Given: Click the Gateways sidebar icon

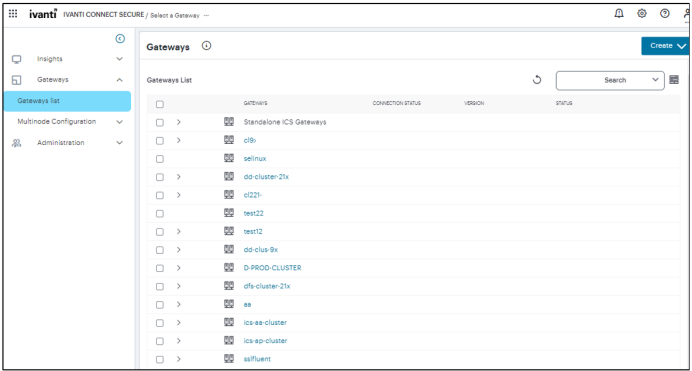Looking at the screenshot, I should point(17,80).
